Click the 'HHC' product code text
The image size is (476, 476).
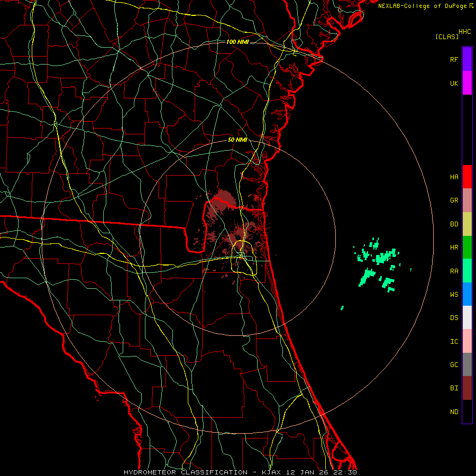[x=465, y=32]
